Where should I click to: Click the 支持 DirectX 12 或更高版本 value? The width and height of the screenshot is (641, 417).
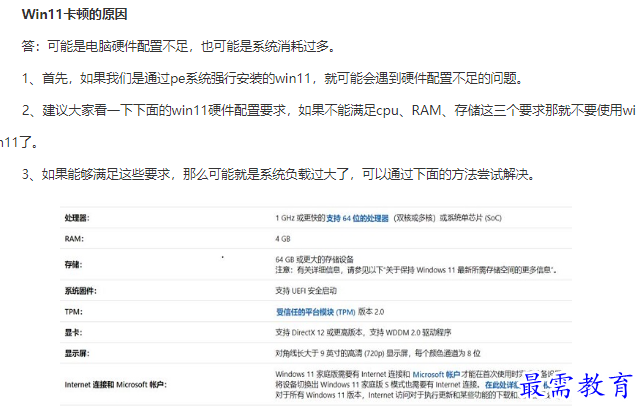point(363,333)
